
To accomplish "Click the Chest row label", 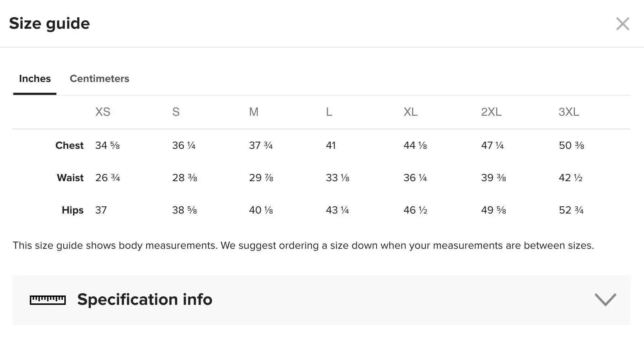I will [69, 146].
